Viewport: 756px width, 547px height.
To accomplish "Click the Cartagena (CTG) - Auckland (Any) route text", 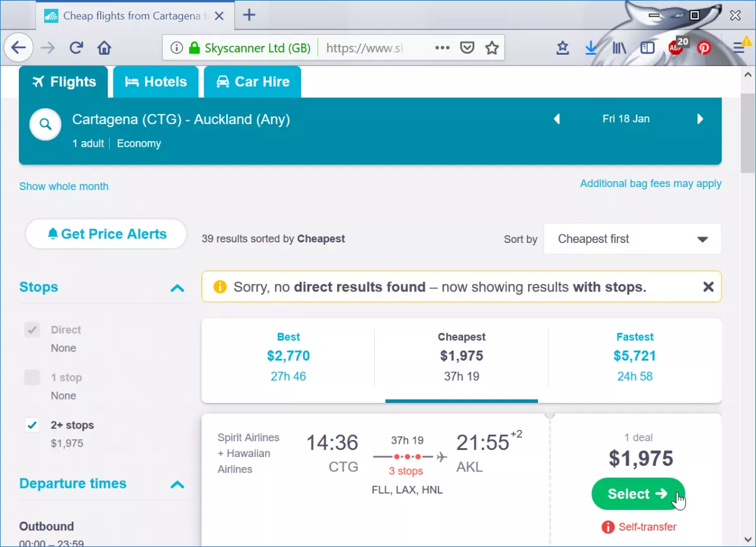I will [x=181, y=120].
